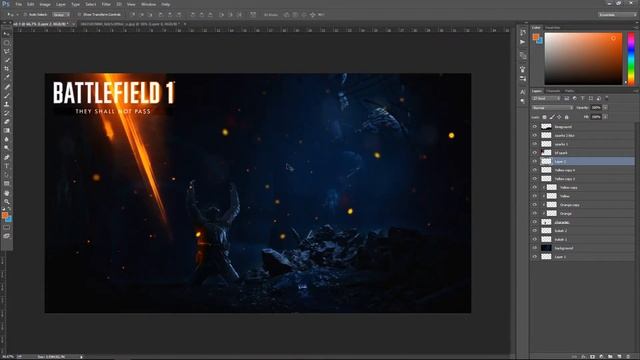Switch to the second document tab
The width and height of the screenshot is (640, 360).
(130, 24)
